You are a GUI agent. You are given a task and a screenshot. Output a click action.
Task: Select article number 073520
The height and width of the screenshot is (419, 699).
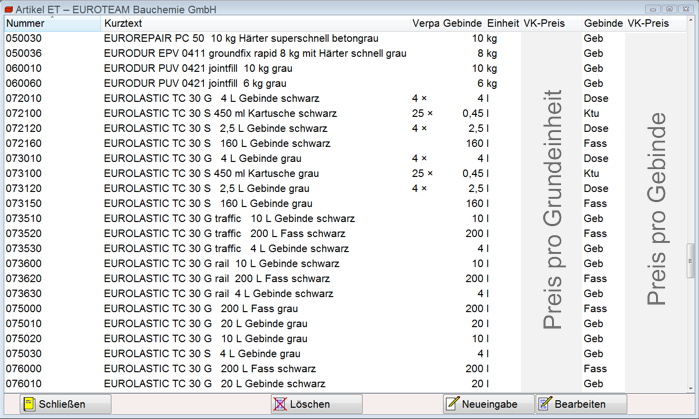pyautogui.click(x=24, y=234)
